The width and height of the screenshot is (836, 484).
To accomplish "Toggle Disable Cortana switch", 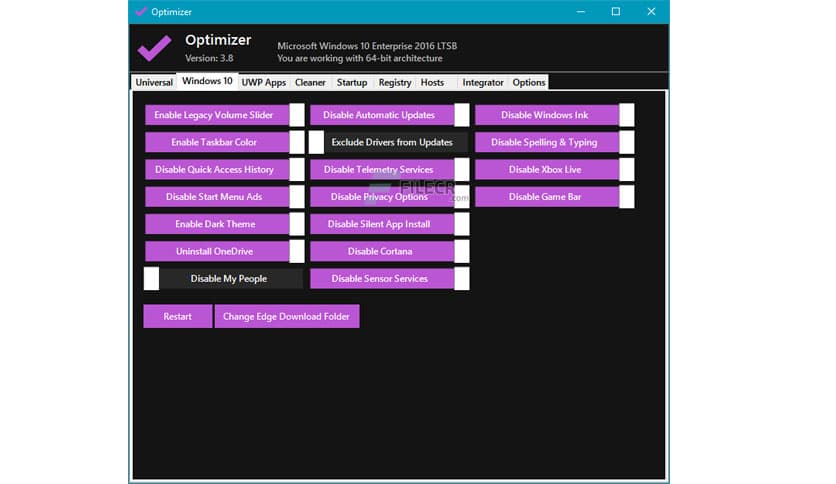I will pyautogui.click(x=389, y=251).
